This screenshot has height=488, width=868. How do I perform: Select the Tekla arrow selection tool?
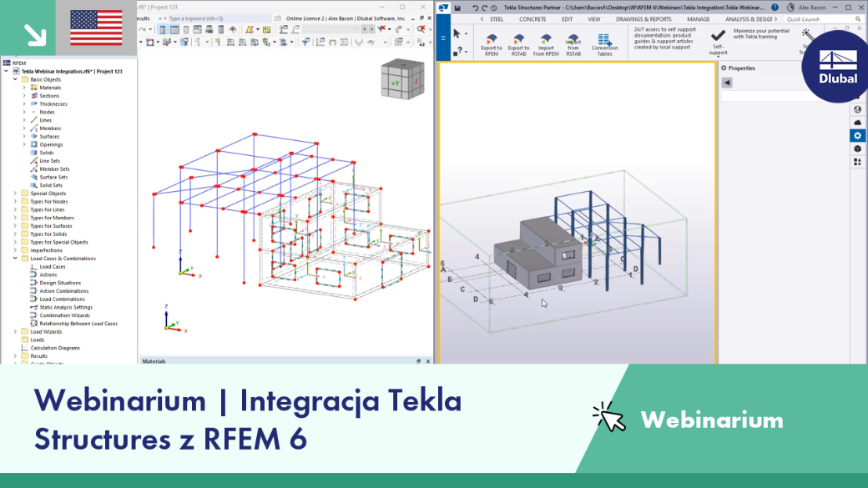coord(457,33)
